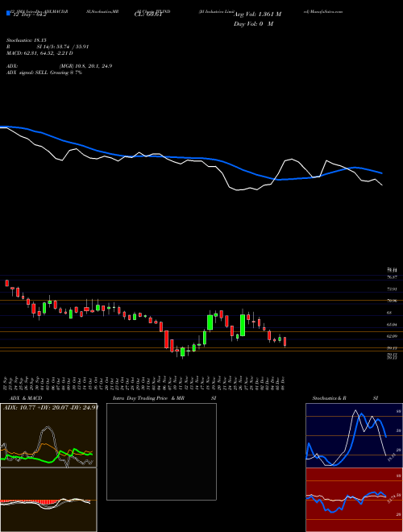Open the blue Stochastics chart panel
The image size is (403, 532).
[x=354, y=435]
